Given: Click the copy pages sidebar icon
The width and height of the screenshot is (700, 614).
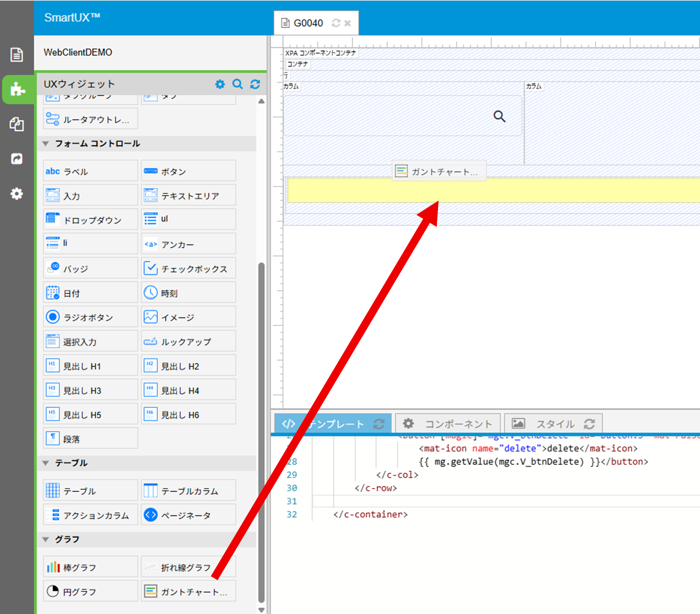Looking at the screenshot, I should pos(16,124).
